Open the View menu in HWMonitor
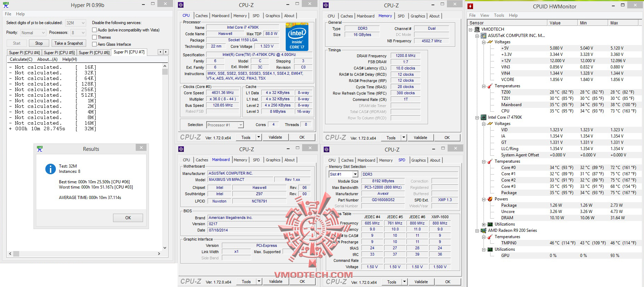This screenshot has width=644, height=287. coord(485,15)
